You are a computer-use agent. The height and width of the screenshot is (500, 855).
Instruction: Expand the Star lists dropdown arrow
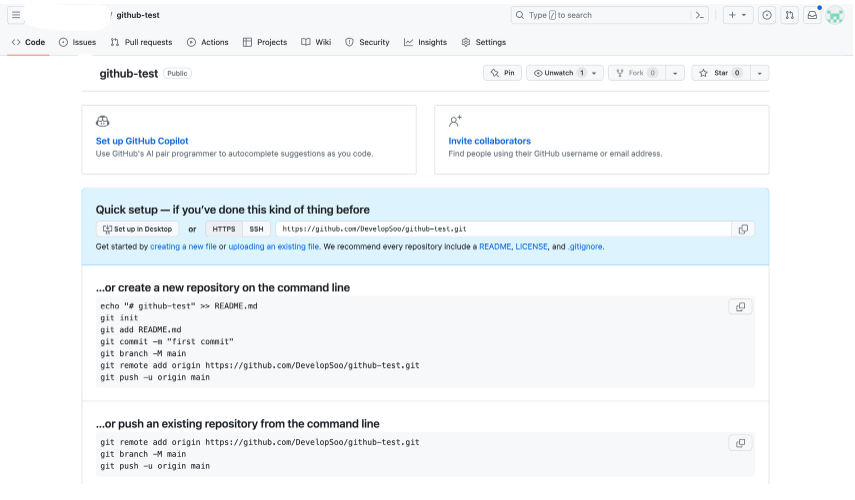click(760, 73)
